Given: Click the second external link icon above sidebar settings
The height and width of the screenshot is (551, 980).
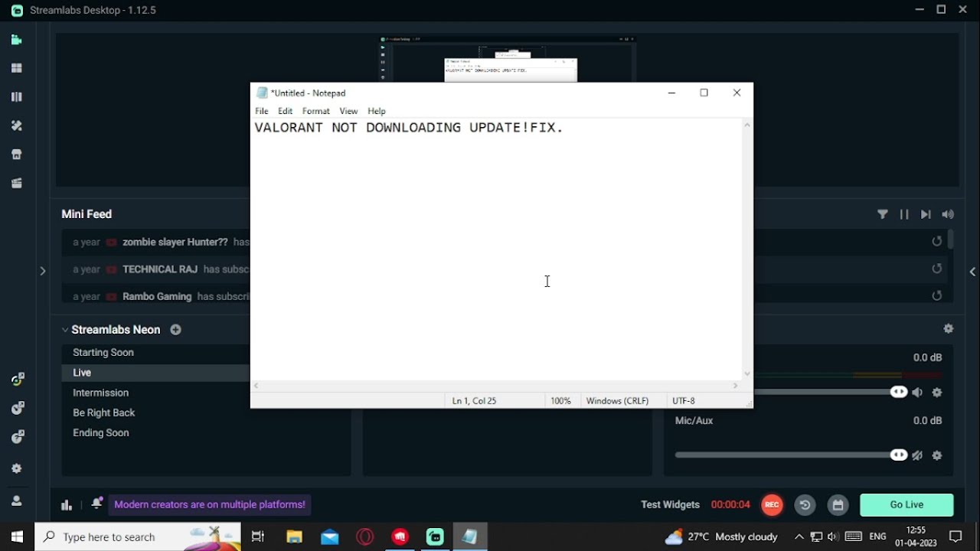Looking at the screenshot, I should (18, 408).
